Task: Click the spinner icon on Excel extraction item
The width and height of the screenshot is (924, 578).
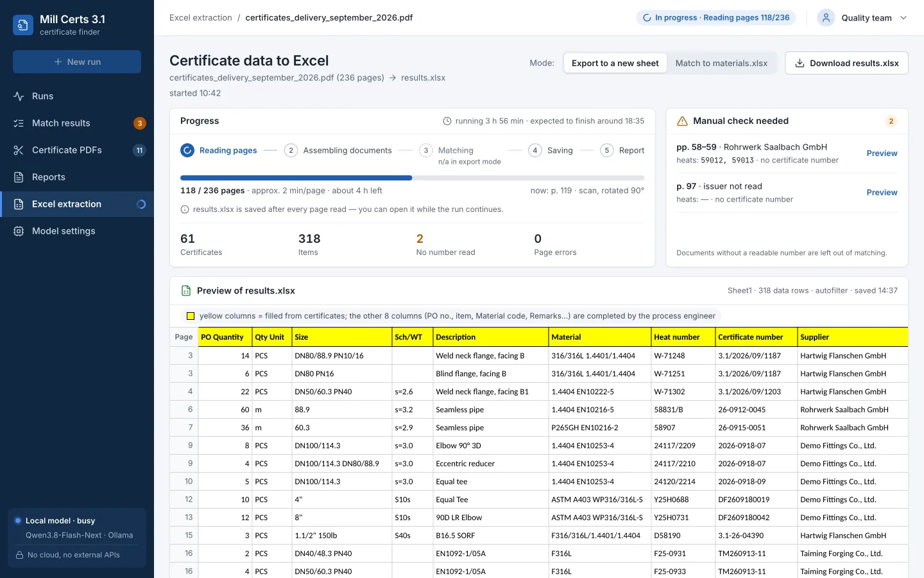Action: point(141,204)
